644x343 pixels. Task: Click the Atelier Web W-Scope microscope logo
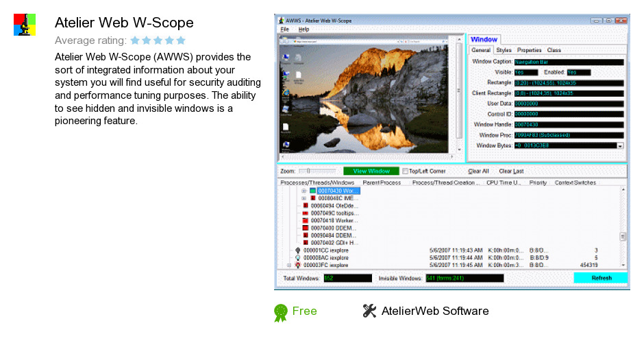pos(25,25)
